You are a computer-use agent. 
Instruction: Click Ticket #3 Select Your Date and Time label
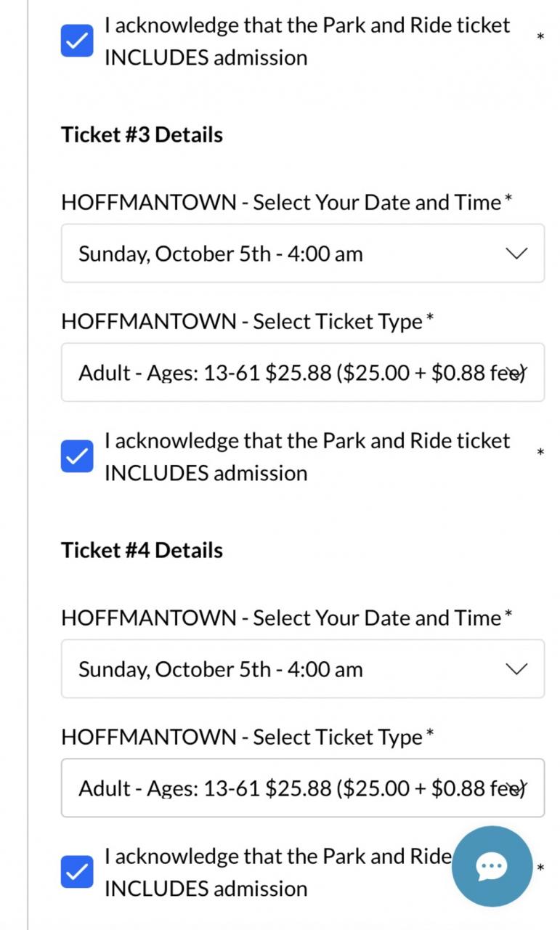click(x=287, y=202)
